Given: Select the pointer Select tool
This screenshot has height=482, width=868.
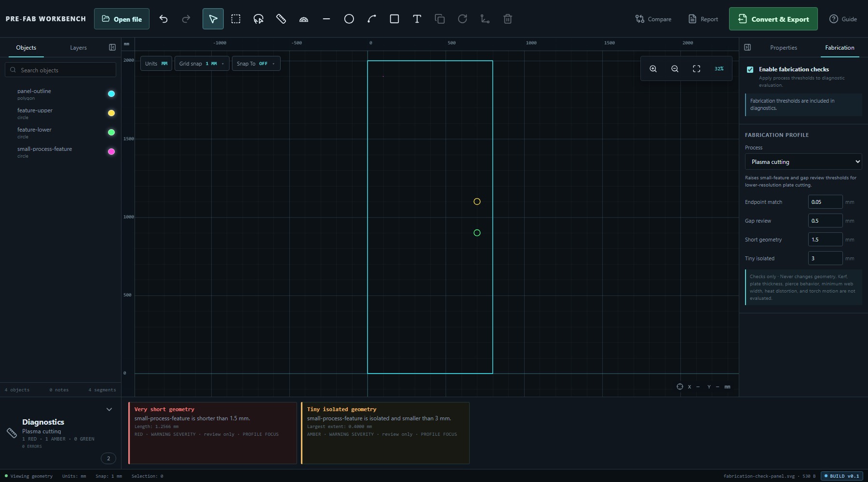Looking at the screenshot, I should coord(213,19).
